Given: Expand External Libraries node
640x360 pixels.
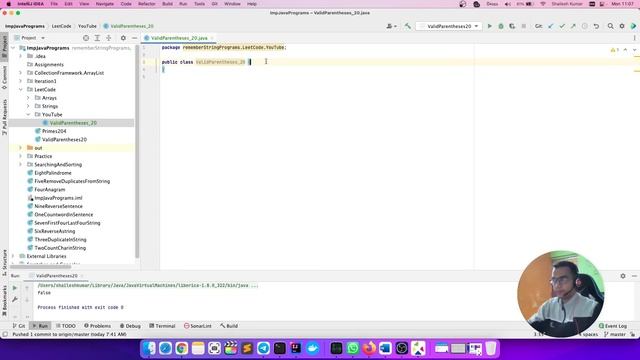Looking at the screenshot, I should [13, 256].
